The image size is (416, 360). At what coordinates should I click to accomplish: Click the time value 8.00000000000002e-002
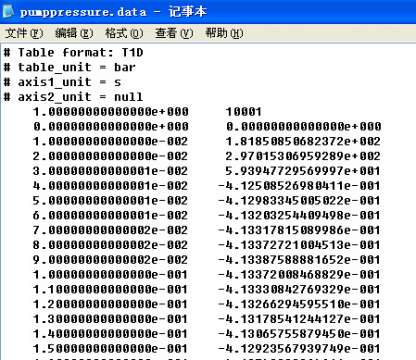tap(111, 245)
